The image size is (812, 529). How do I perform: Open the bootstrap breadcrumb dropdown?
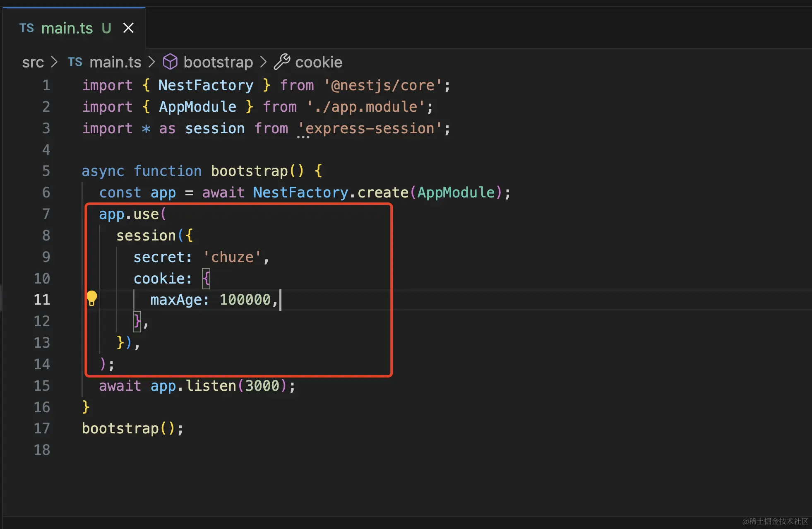point(218,62)
